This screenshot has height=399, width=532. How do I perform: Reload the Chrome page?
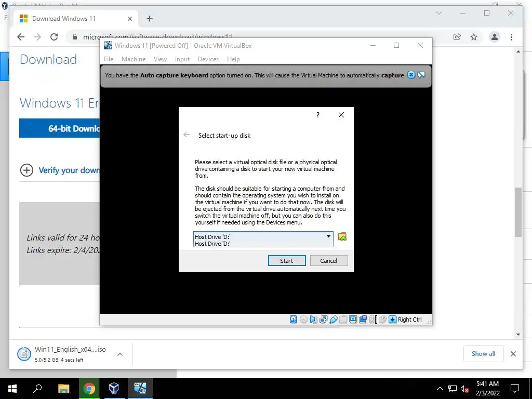coord(54,37)
